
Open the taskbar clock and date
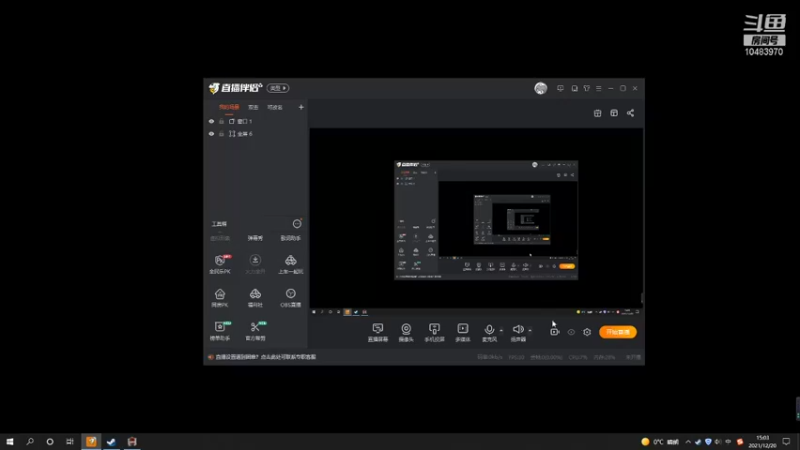coord(762,441)
